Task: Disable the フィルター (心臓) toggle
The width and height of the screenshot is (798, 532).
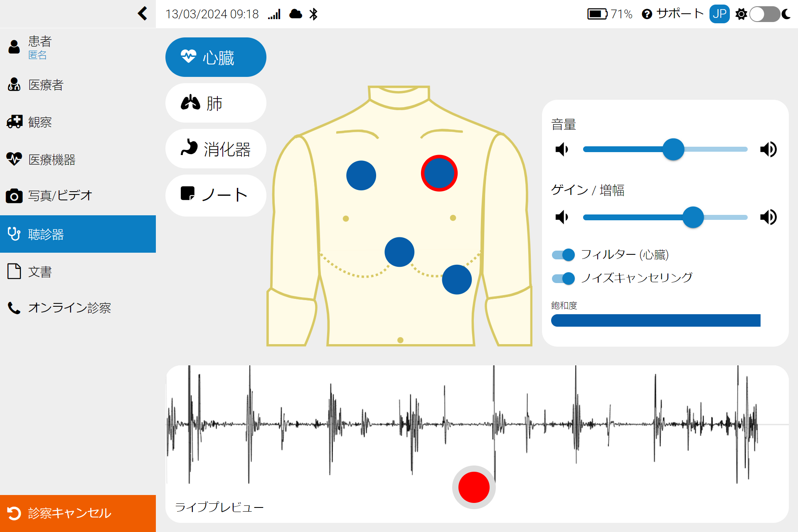Action: tap(563, 255)
